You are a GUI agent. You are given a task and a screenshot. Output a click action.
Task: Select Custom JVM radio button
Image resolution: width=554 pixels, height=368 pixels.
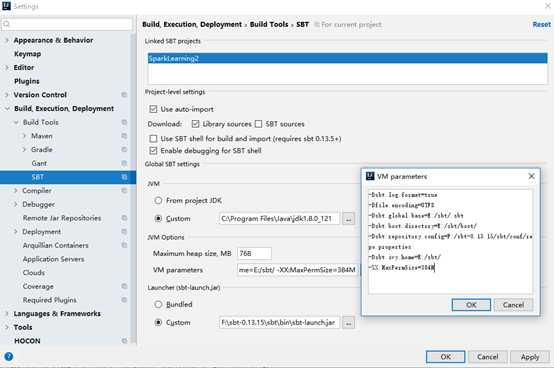pos(158,219)
